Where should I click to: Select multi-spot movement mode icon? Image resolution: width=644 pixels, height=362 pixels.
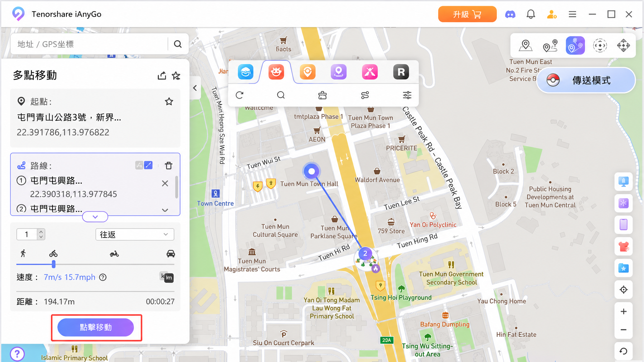click(575, 46)
